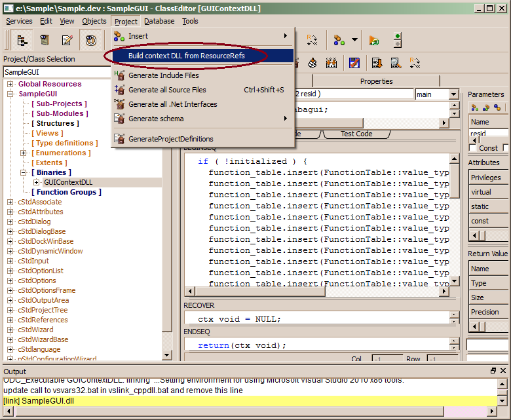Switch to the Test Code tab
Image resolution: width=511 pixels, height=420 pixels.
point(356,134)
